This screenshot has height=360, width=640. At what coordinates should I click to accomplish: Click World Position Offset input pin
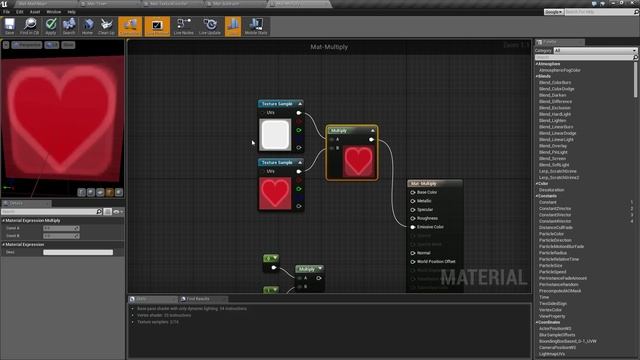[x=413, y=262]
